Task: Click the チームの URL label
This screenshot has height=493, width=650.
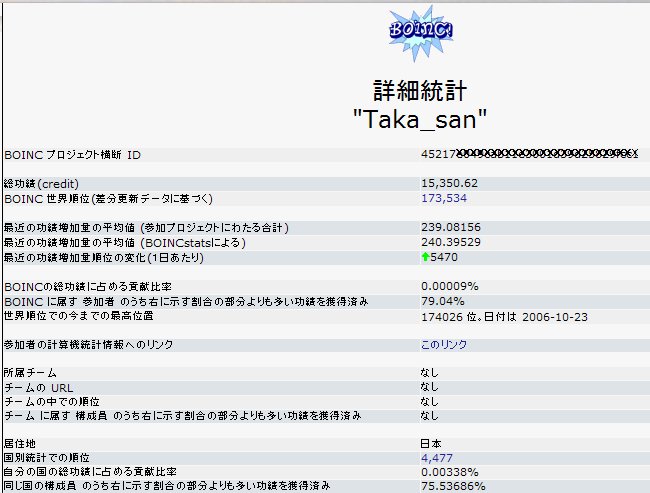Action: coord(38,388)
